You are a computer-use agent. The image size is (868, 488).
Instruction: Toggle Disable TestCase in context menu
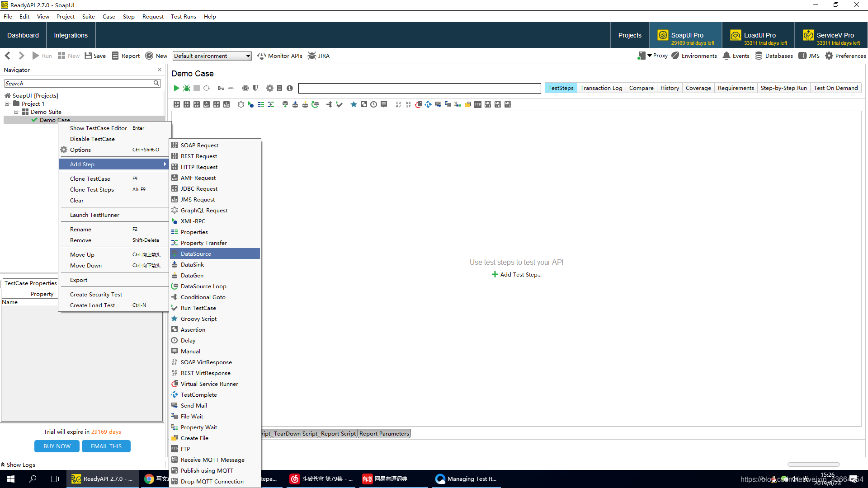tap(92, 139)
